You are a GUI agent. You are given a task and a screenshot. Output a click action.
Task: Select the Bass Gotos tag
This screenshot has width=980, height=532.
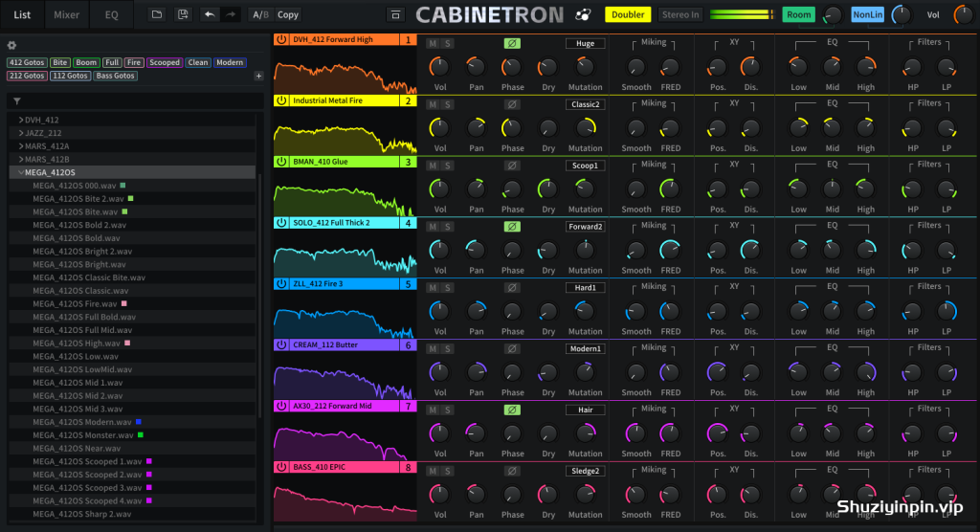point(115,76)
